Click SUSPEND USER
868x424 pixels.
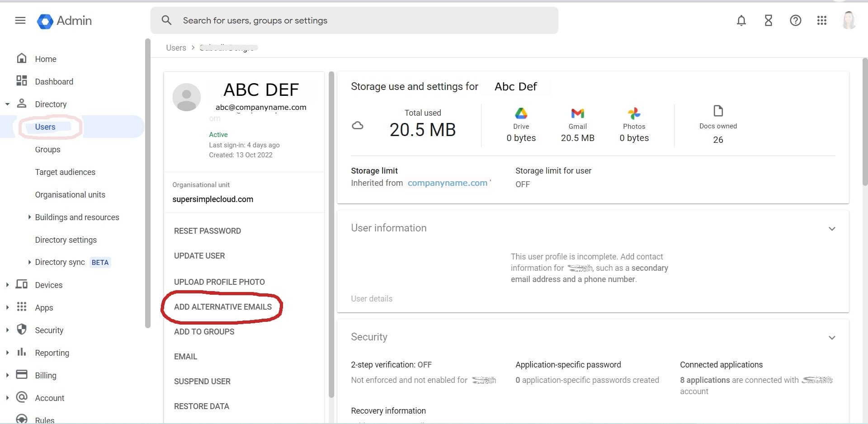[x=202, y=381]
